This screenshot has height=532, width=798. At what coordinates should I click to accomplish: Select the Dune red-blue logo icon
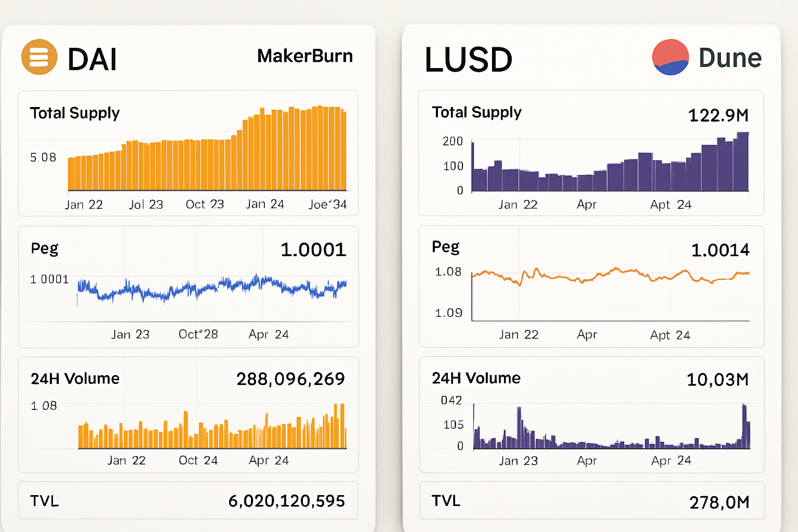[x=670, y=58]
